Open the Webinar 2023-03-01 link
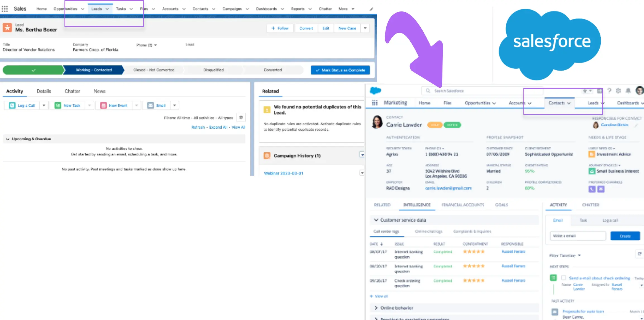The height and width of the screenshot is (320, 644). tap(283, 173)
